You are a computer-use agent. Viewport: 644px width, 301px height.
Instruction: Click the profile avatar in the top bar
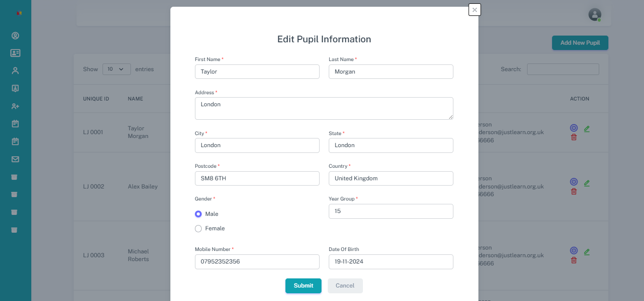click(x=594, y=14)
